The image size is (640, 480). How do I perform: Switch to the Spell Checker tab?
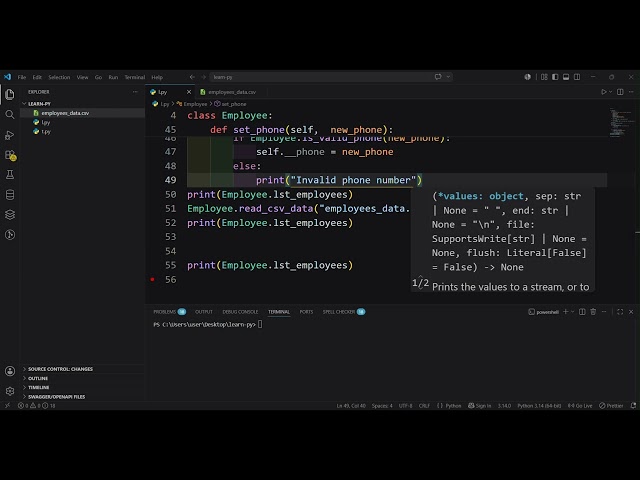click(x=344, y=312)
